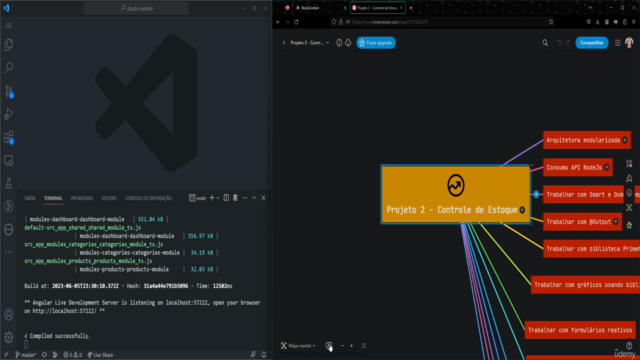Switch to CONSOLE DE DEPURAÇÃO tab
The height and width of the screenshot is (360, 640).
pos(148,198)
